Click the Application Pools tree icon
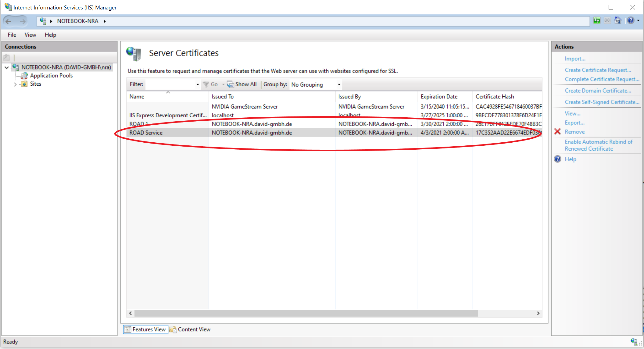 [x=24, y=76]
